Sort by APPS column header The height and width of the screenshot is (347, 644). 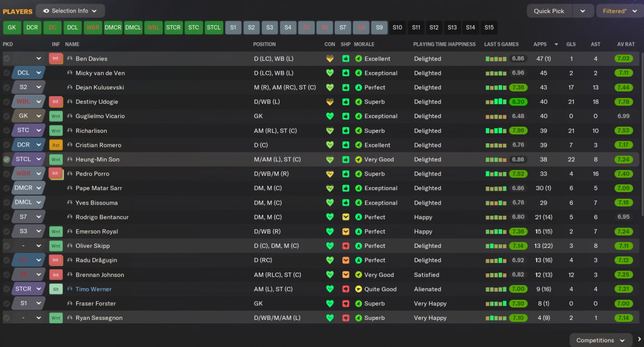click(x=540, y=44)
